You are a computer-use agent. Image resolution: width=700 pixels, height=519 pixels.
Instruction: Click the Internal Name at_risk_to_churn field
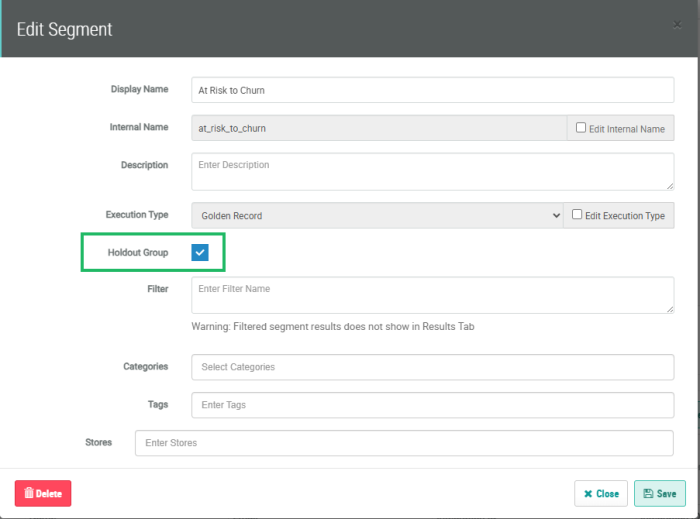tap(378, 128)
